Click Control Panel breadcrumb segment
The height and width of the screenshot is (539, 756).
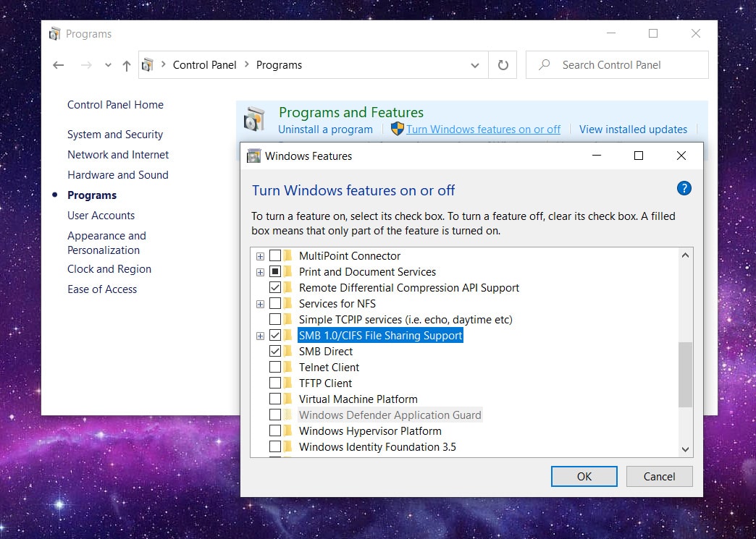[x=204, y=65]
